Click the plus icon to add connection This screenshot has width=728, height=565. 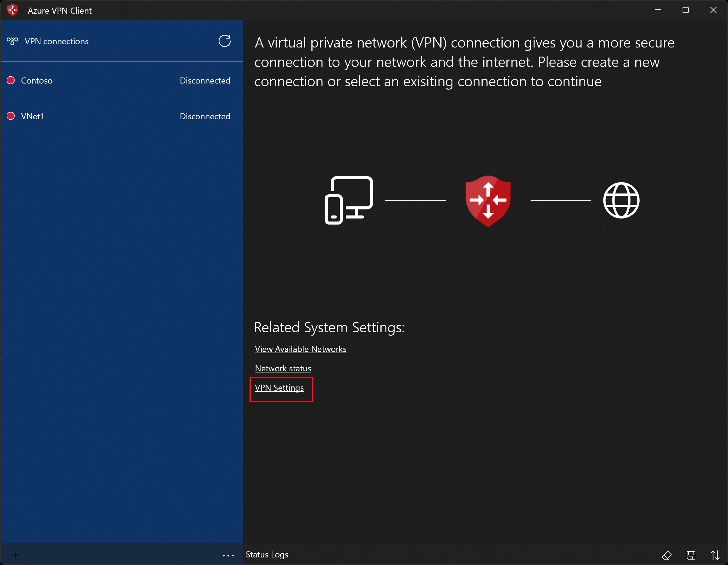tap(16, 555)
